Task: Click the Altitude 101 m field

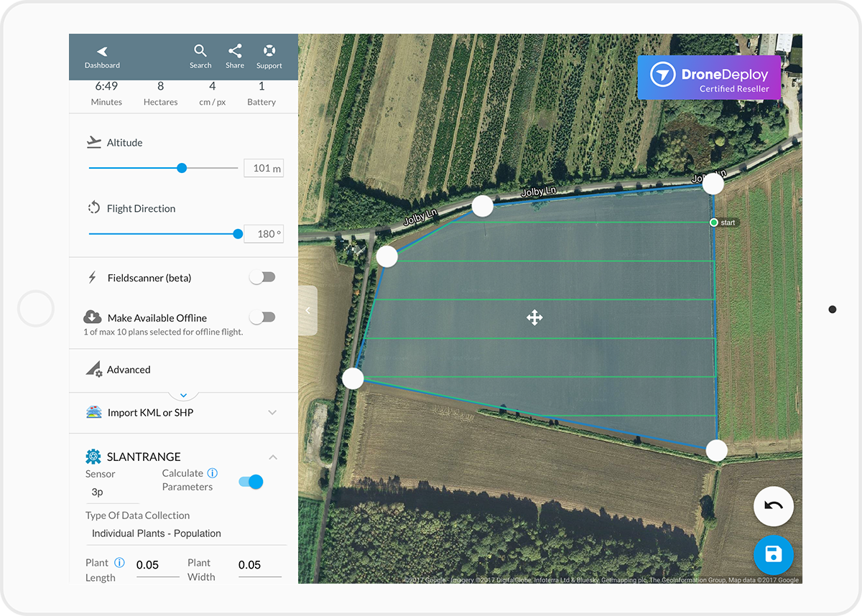Action: 264,168
